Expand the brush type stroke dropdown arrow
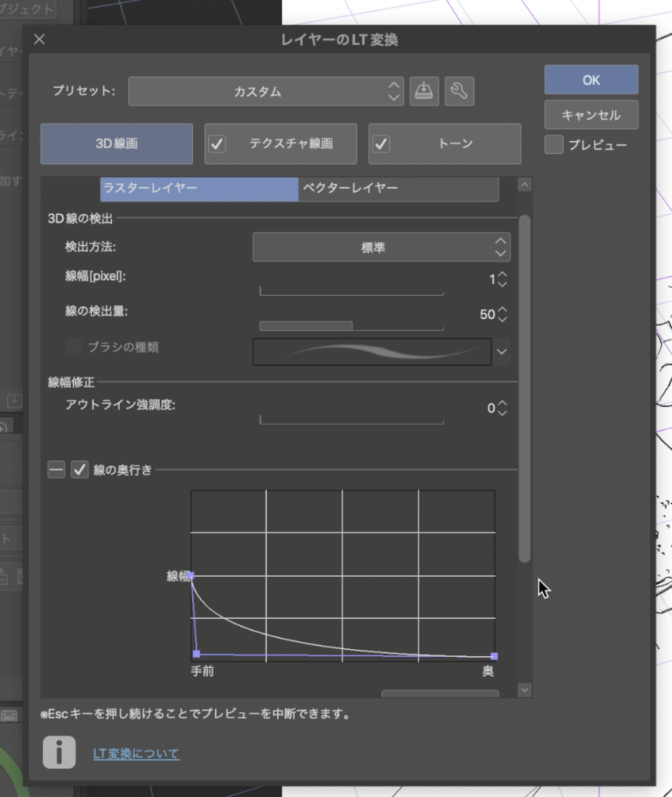 pyautogui.click(x=502, y=352)
